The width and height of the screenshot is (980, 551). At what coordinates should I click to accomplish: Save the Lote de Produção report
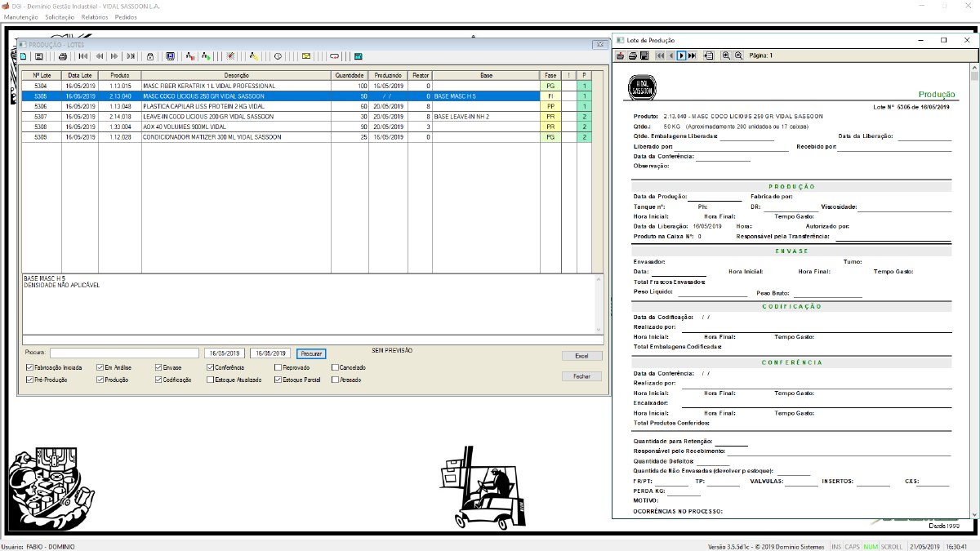644,56
